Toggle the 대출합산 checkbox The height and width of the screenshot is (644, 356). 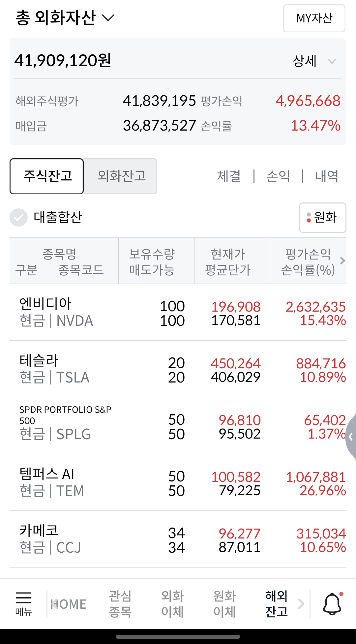(18, 217)
